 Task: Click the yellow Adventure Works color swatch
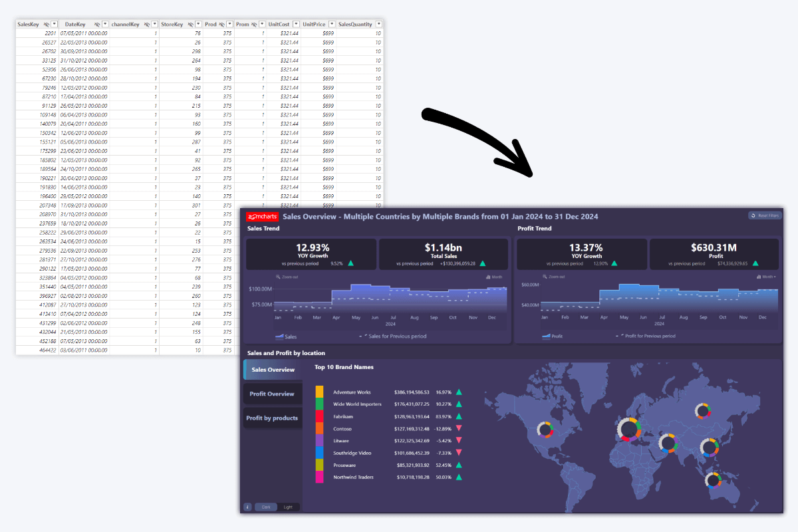[320, 392]
